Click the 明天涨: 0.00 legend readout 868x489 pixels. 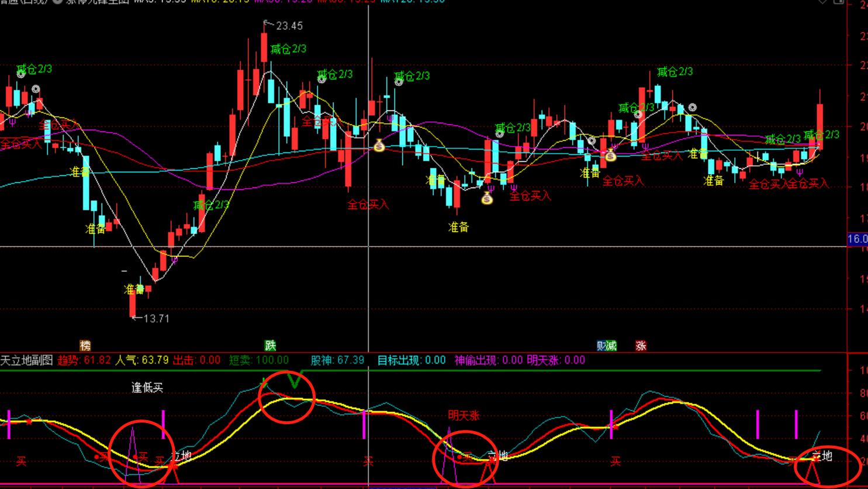[x=556, y=360]
